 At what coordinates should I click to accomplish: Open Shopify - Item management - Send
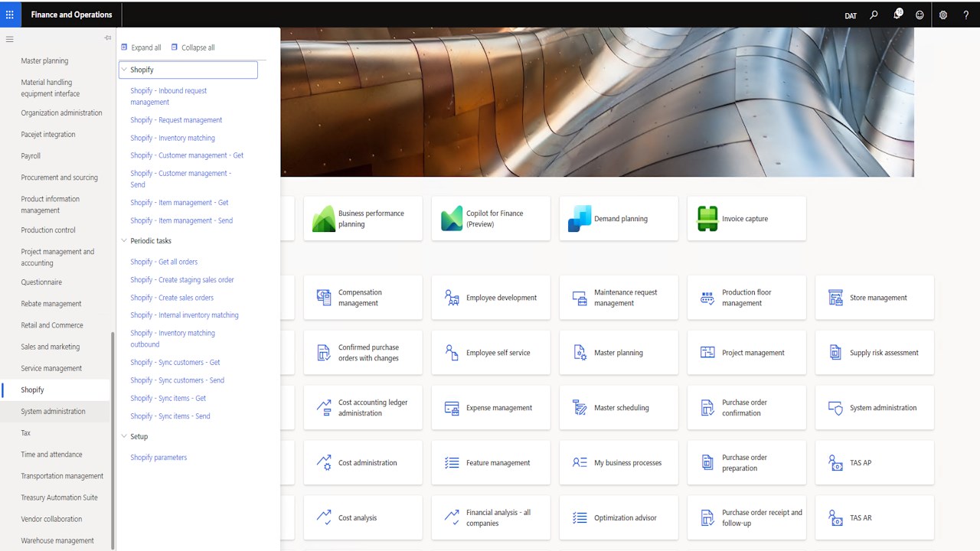pyautogui.click(x=181, y=220)
